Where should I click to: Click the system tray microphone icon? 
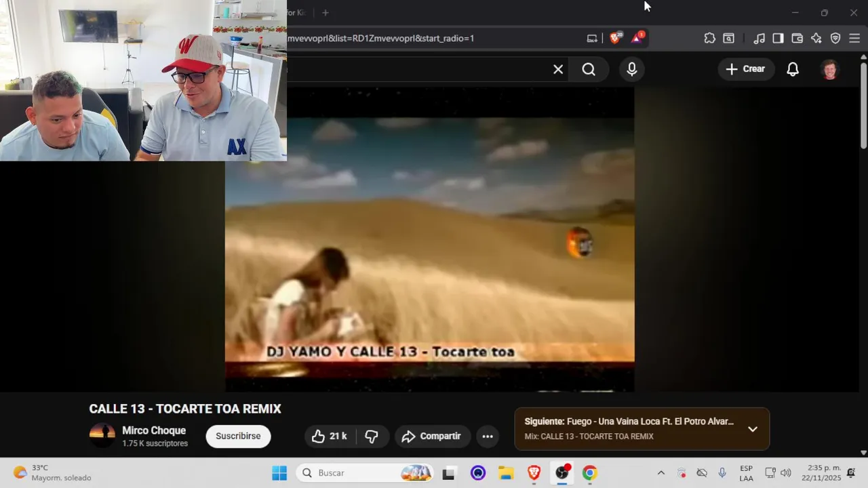tap(722, 473)
